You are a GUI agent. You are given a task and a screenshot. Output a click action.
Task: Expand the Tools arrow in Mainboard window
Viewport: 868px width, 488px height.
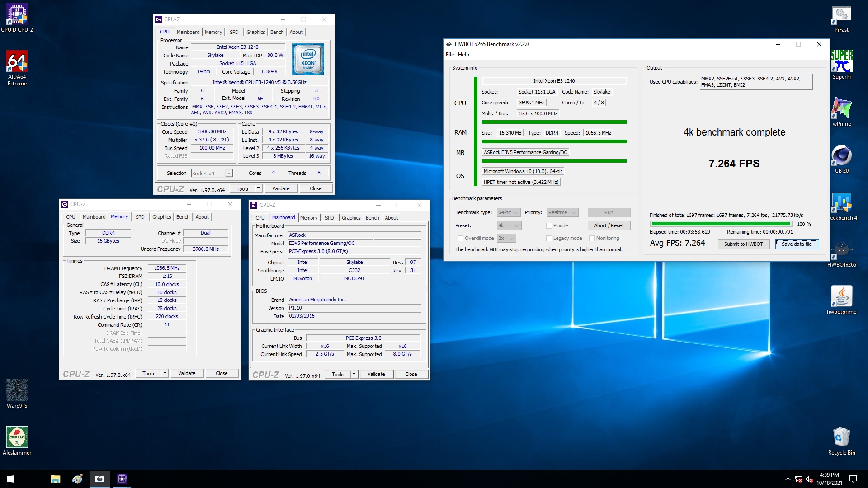tap(354, 374)
